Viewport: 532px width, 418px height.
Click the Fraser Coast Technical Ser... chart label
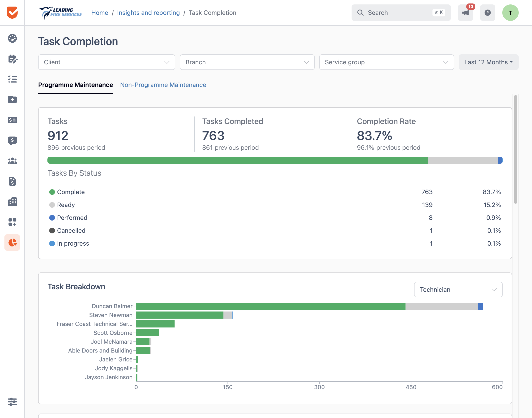click(94, 324)
